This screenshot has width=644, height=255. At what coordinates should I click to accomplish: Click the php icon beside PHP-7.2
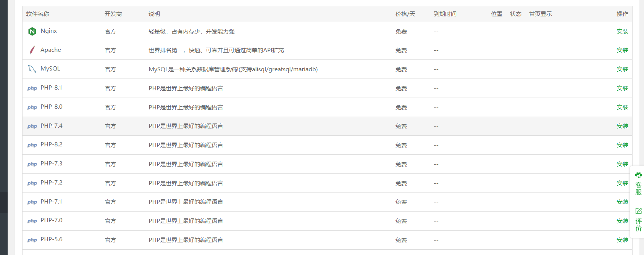coord(32,183)
